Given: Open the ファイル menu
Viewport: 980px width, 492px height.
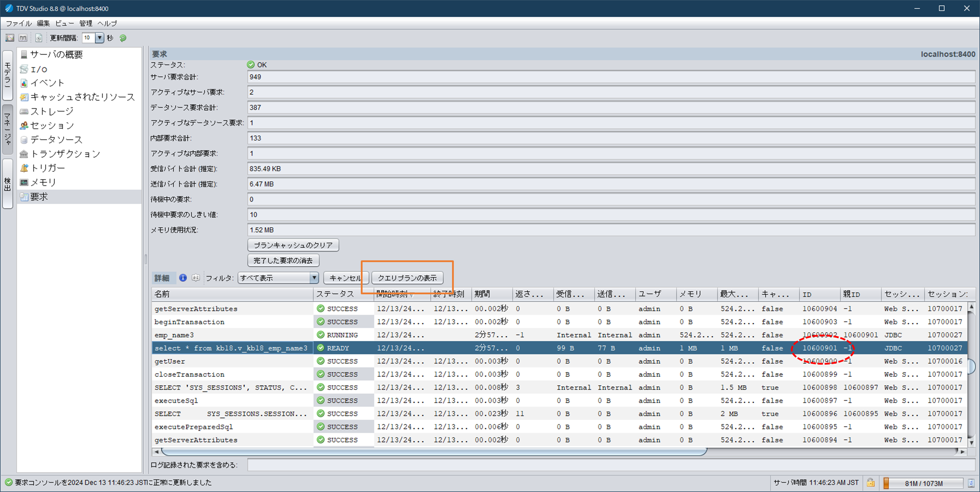Looking at the screenshot, I should tap(19, 23).
